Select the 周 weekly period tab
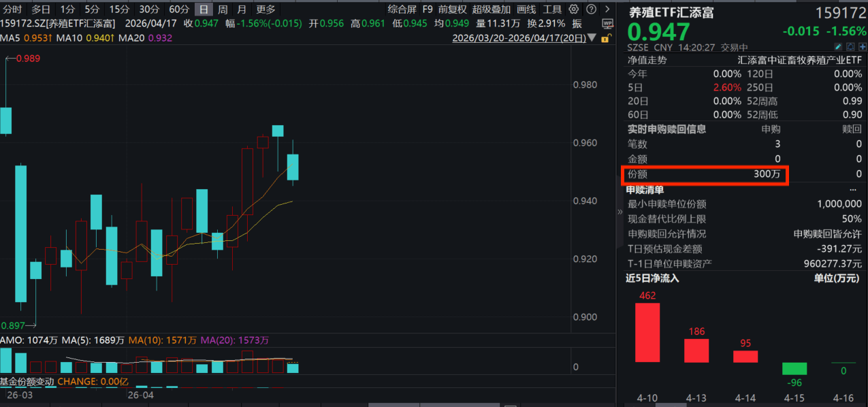 (223, 10)
